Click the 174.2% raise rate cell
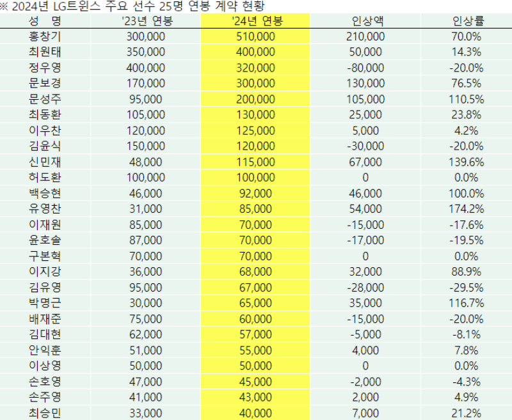Screen dimensions: 512x420 (x=467, y=208)
